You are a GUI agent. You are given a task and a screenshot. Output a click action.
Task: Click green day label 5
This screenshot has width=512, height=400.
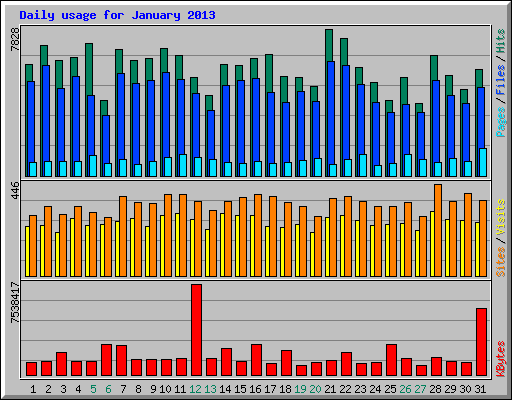pos(93,389)
